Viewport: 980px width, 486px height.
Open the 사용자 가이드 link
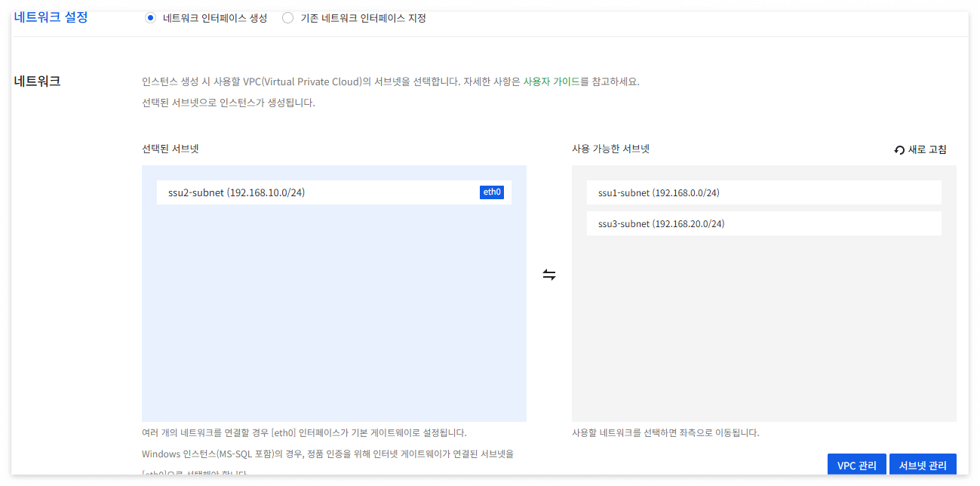pos(551,82)
